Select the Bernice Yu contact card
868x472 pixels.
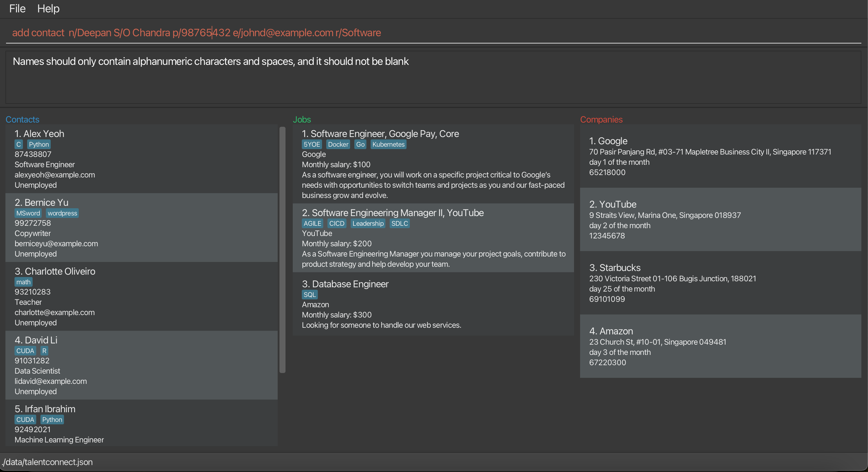point(142,228)
